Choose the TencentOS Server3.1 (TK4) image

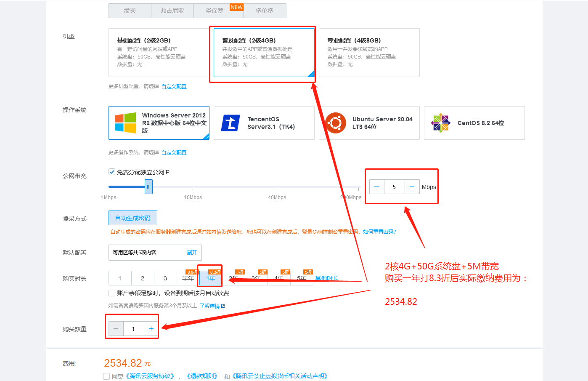pos(264,123)
